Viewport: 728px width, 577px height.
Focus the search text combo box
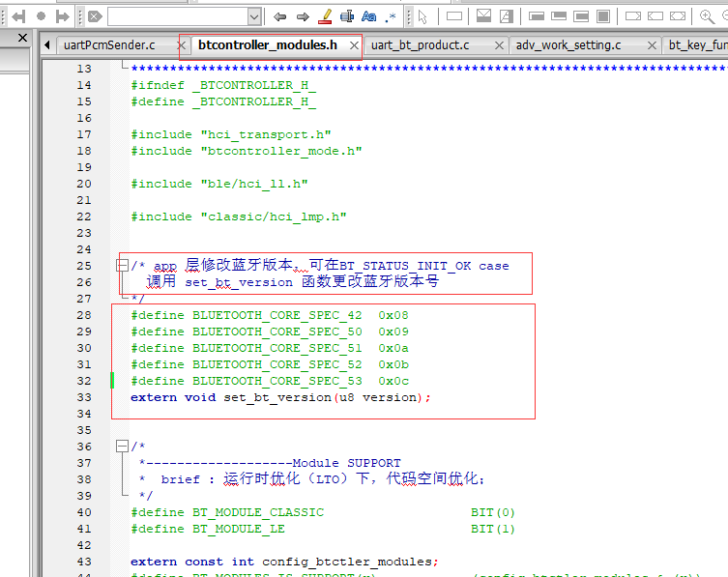point(178,17)
